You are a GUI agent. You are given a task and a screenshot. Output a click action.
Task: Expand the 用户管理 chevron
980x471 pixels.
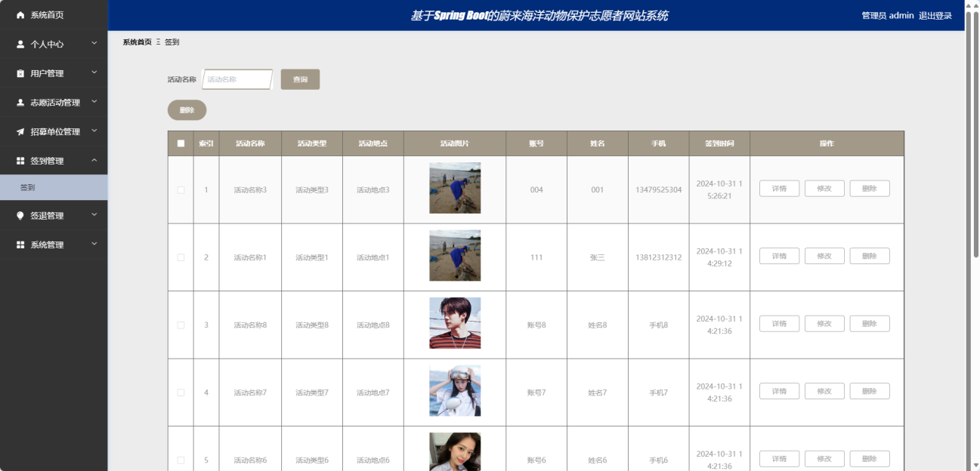(94, 72)
